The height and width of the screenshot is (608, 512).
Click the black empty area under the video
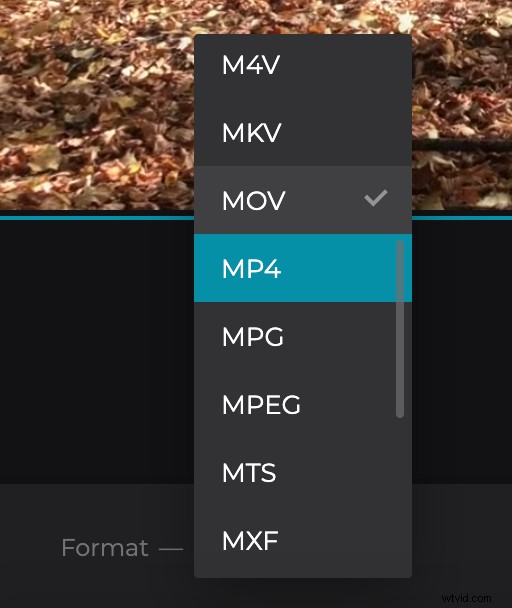tap(97, 352)
